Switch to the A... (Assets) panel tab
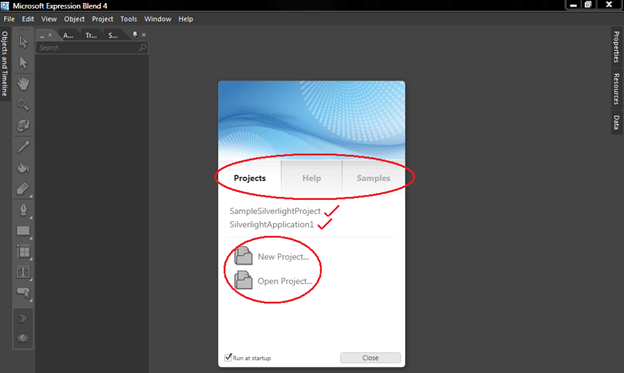624x373 pixels. click(68, 35)
